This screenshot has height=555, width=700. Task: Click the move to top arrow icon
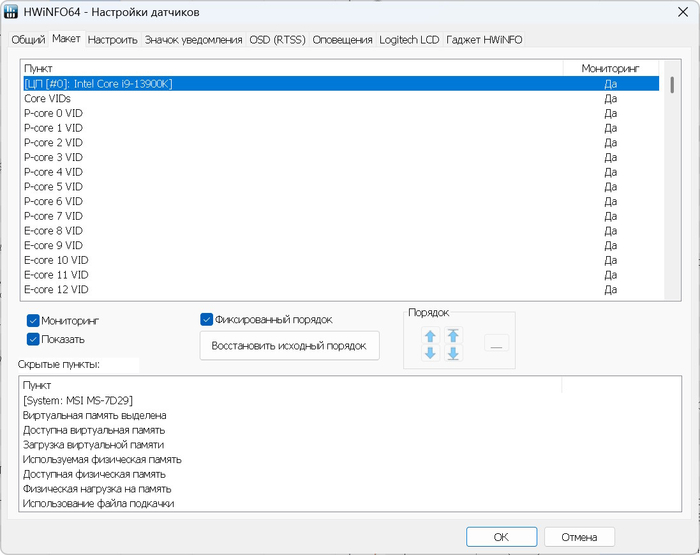point(453,336)
